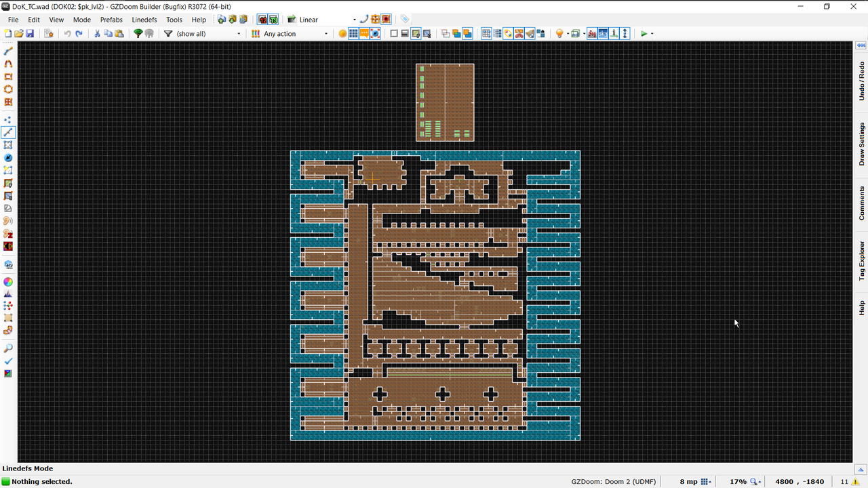868x488 pixels.
Task: Open the Comments side tab
Action: [861, 203]
